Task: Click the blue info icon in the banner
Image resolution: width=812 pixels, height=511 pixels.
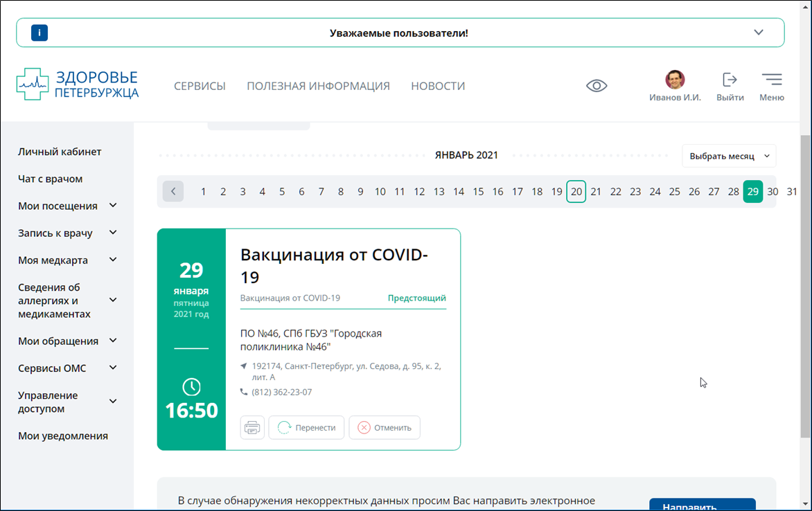Action: (x=39, y=33)
